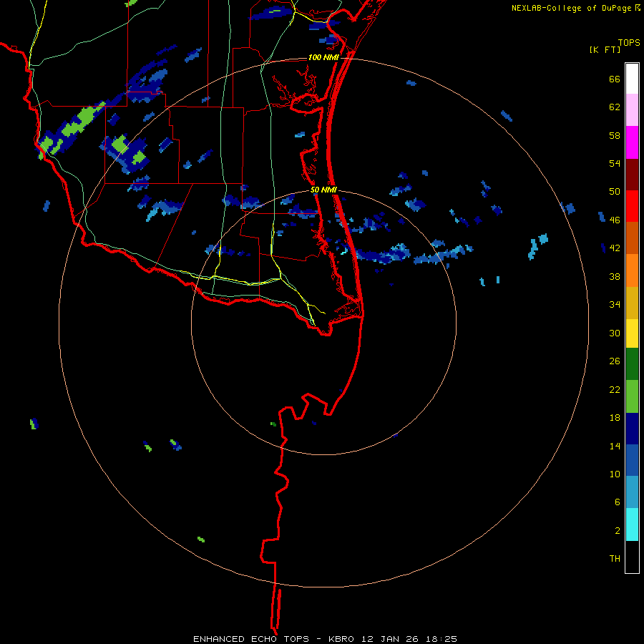Click the legend value 34

[x=615, y=305]
